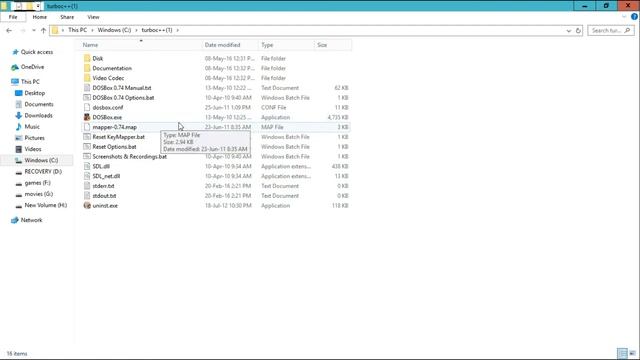Go up one folder level
Screen dimensions: 640x360
43,31
